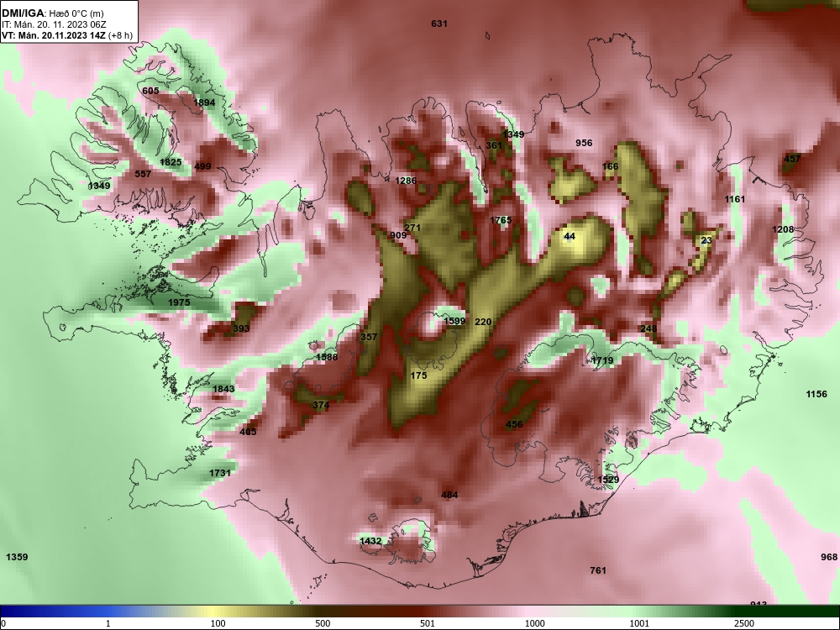Click the 557 map value

pyautogui.click(x=143, y=174)
